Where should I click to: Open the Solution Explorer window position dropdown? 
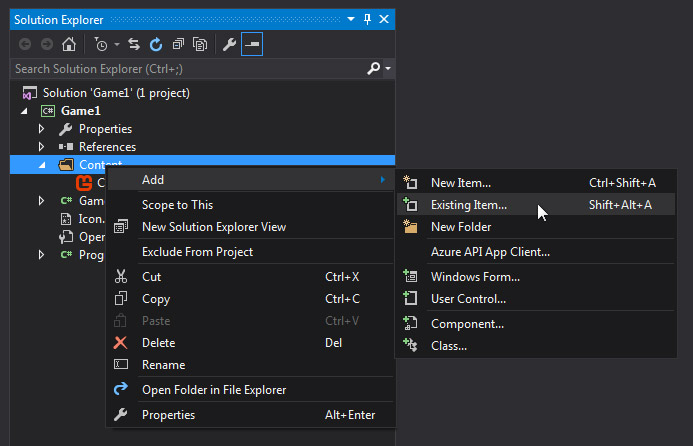351,19
